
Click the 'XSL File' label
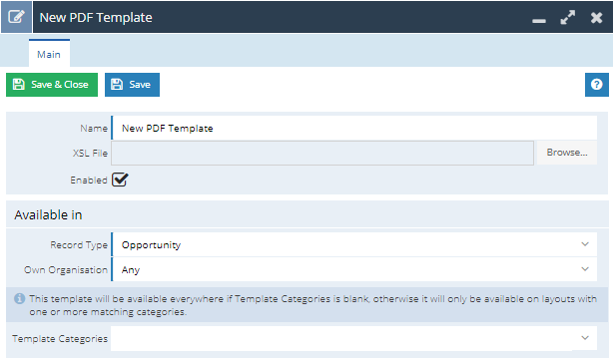click(90, 154)
